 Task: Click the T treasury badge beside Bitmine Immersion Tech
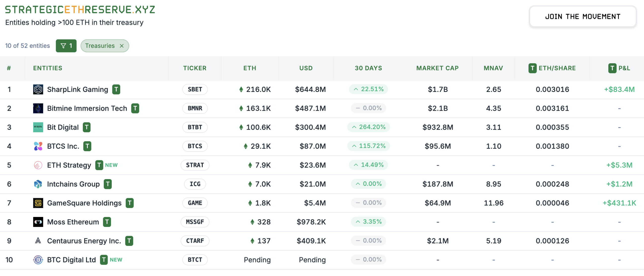click(x=135, y=108)
